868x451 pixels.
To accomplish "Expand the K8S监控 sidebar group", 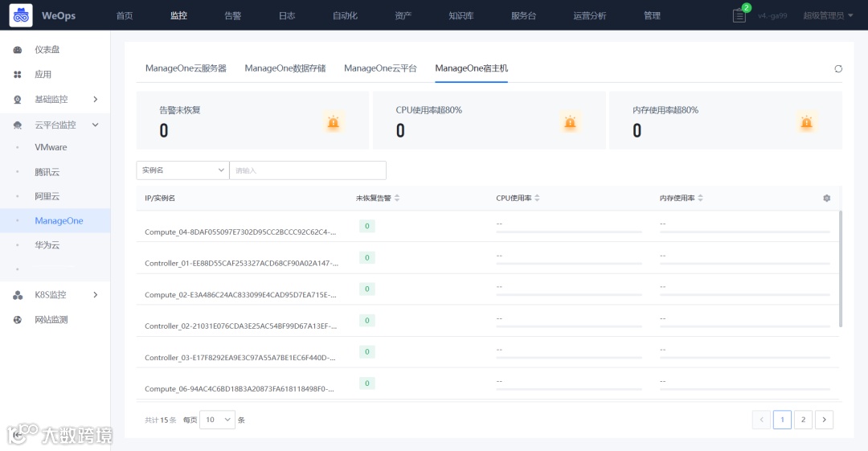I will coord(95,295).
